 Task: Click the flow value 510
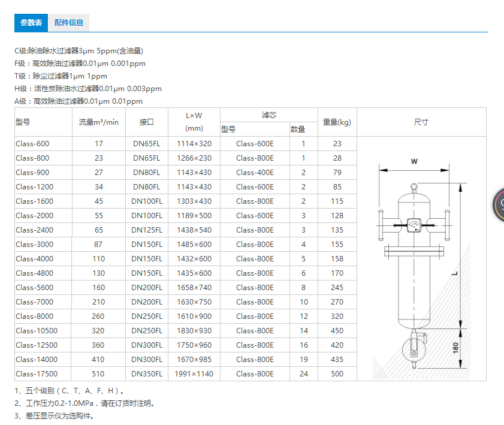98,374
